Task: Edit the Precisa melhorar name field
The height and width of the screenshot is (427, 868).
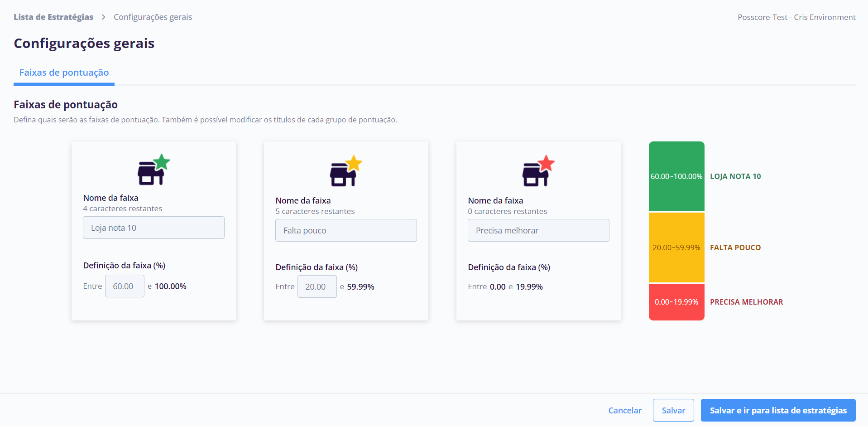Action: point(538,230)
